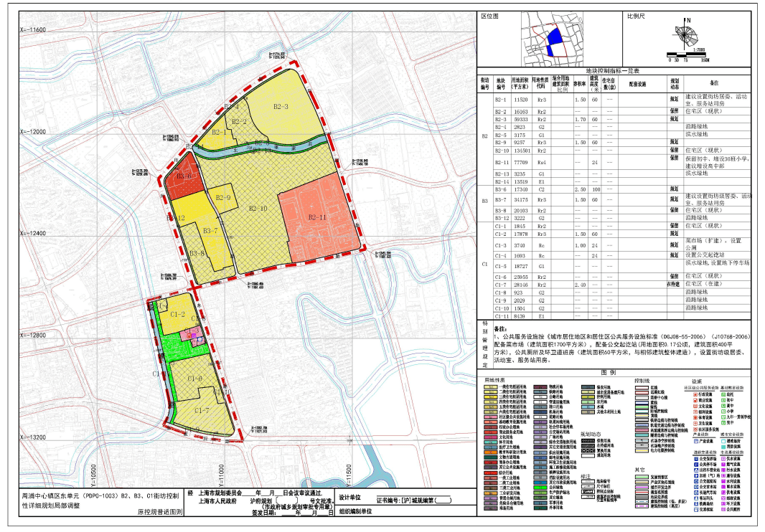Screen dimensions: 765x532
Task: Select the C1-2 parcel on the map
Action: (177, 315)
